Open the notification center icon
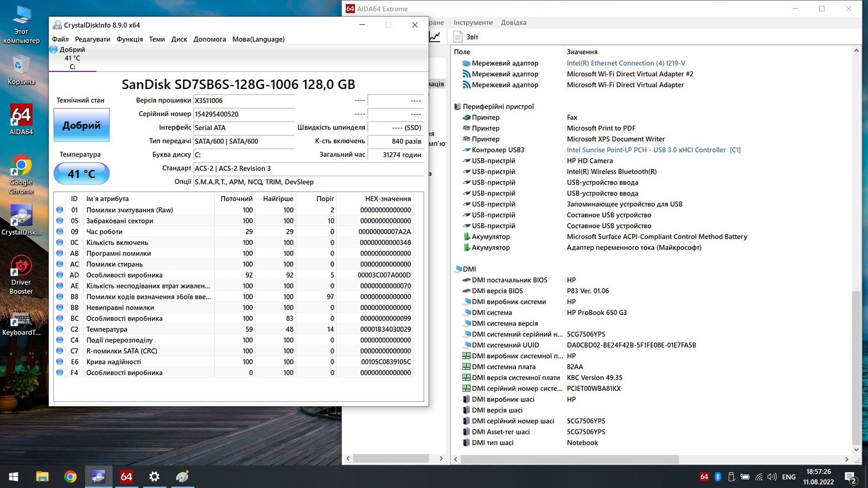 (850, 477)
